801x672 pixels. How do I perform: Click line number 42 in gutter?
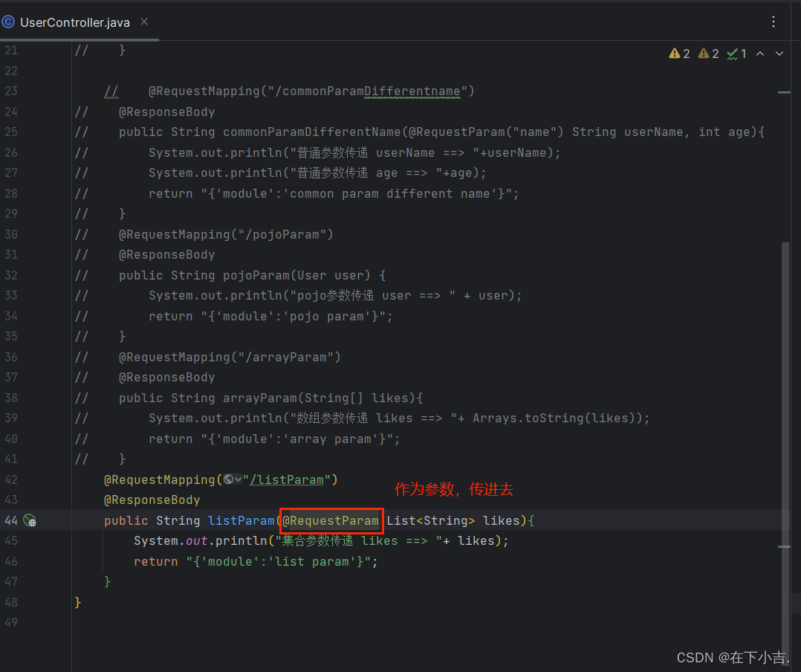pos(10,480)
